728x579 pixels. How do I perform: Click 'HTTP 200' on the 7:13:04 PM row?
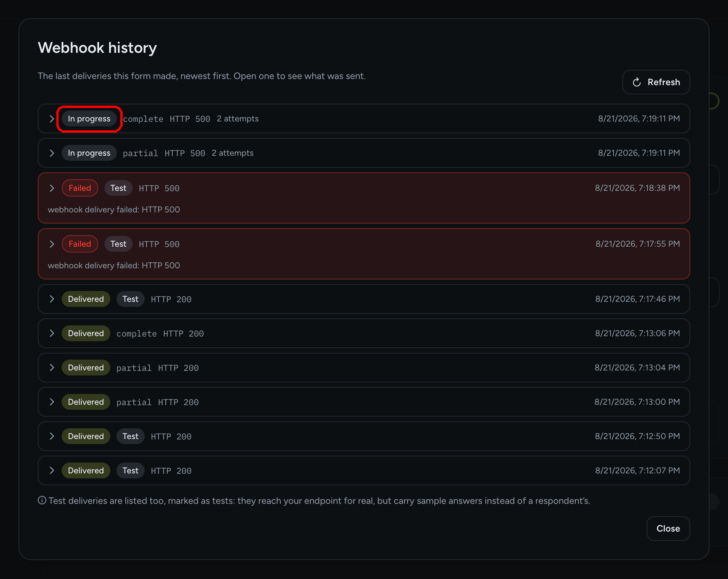coord(178,368)
